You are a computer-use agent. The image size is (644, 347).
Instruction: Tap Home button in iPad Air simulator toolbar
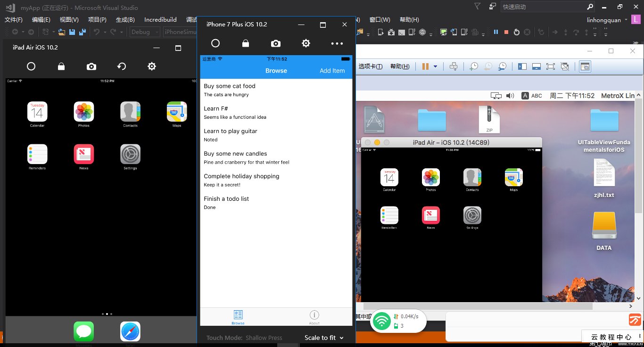pos(31,66)
